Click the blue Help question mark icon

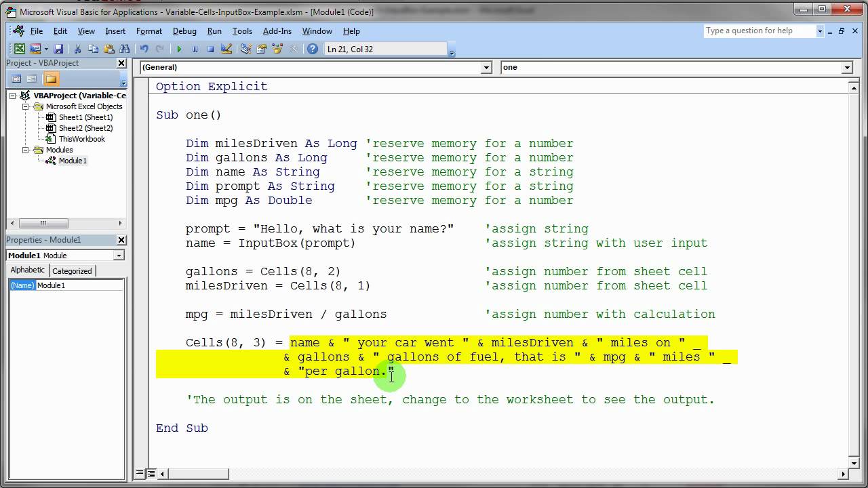click(x=312, y=49)
